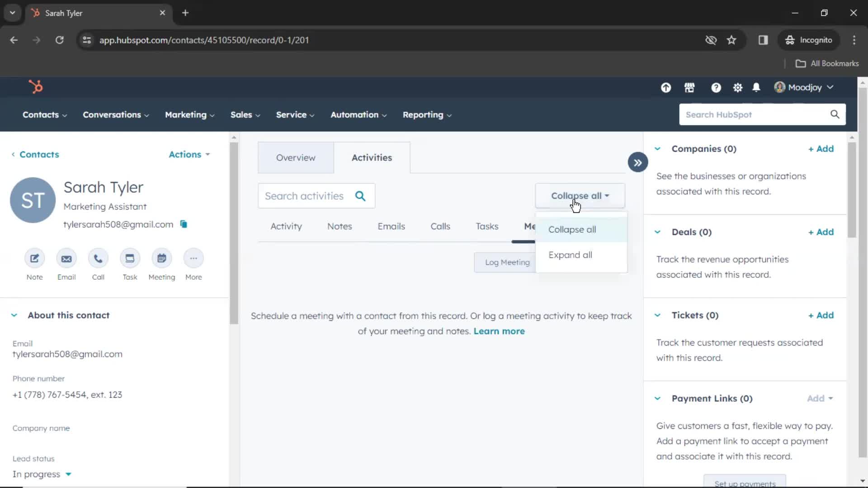This screenshot has width=868, height=488.
Task: Switch to the Activities tab
Action: point(372,157)
